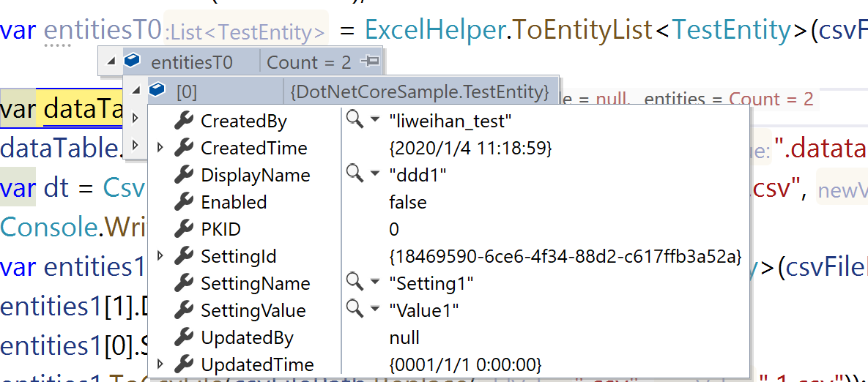The height and width of the screenshot is (382, 868).
Task: Expand the SettingId property node
Action: (161, 256)
